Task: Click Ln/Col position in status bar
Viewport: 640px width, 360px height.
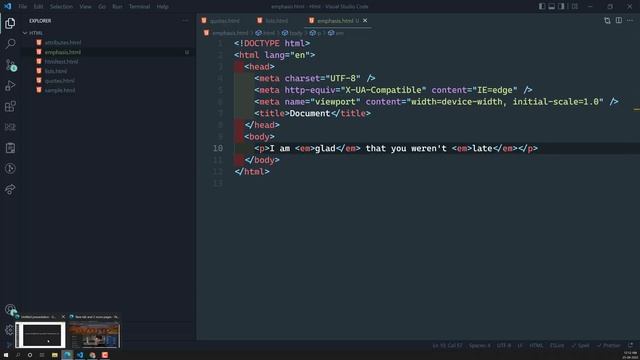Action: point(448,345)
